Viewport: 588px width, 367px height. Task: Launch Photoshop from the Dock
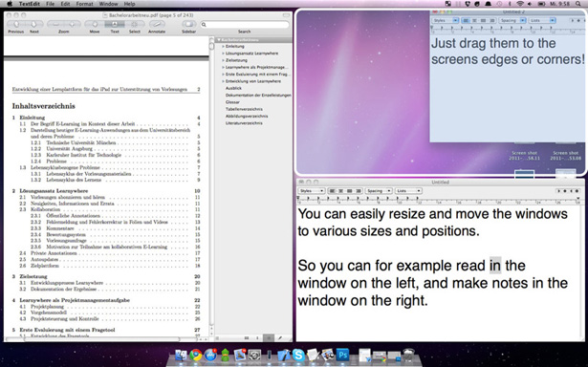point(342,355)
